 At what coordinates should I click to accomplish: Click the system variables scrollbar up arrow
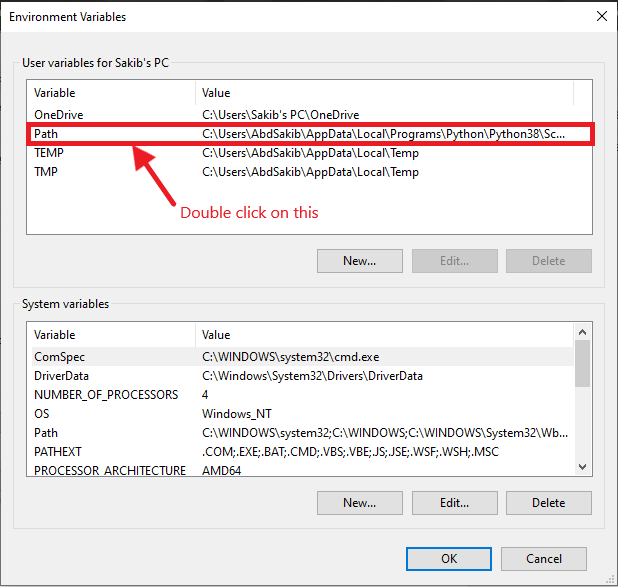click(582, 332)
